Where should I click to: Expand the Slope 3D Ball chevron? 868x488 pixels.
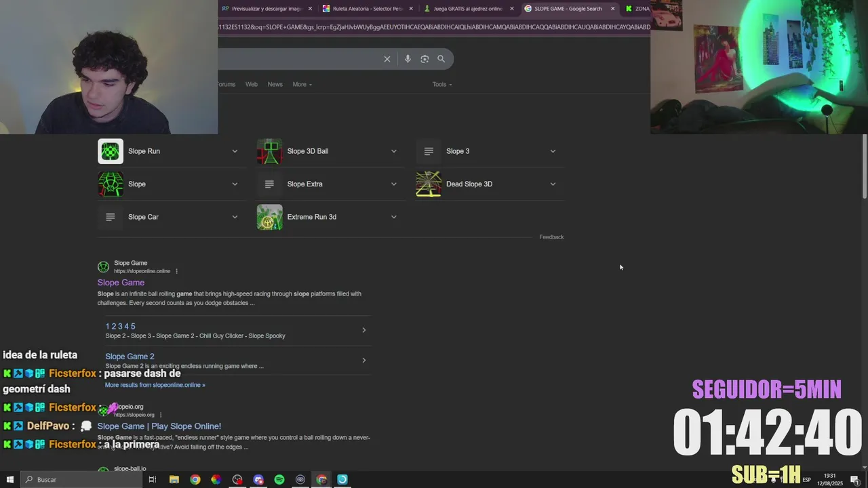click(394, 151)
